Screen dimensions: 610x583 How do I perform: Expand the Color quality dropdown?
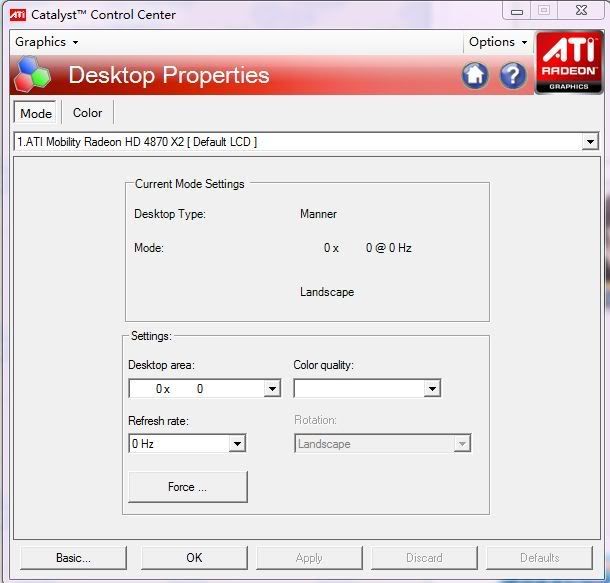432,388
